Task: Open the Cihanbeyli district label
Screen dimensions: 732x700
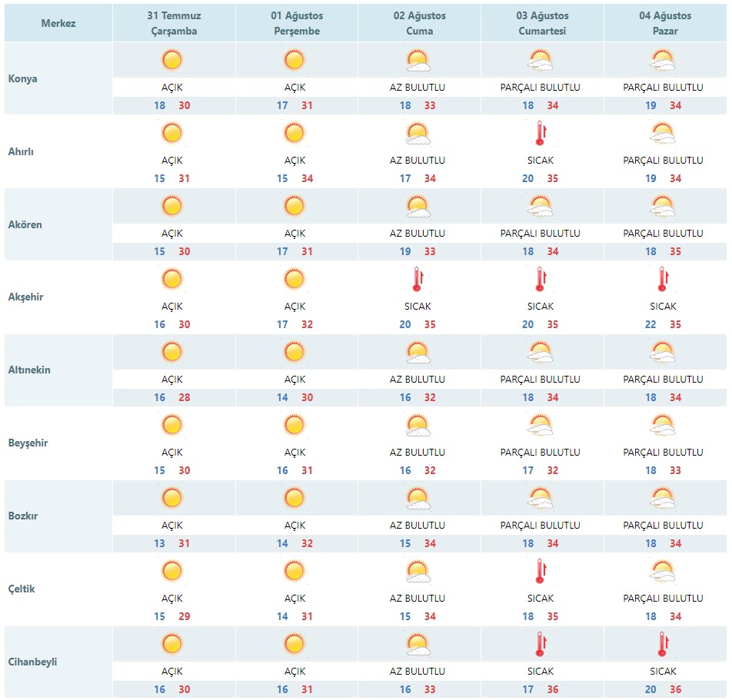Action: point(32,662)
